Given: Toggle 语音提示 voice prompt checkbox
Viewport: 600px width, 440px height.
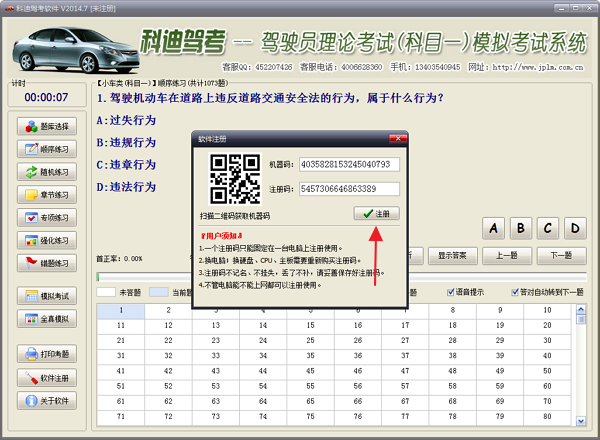Looking at the screenshot, I should [451, 292].
